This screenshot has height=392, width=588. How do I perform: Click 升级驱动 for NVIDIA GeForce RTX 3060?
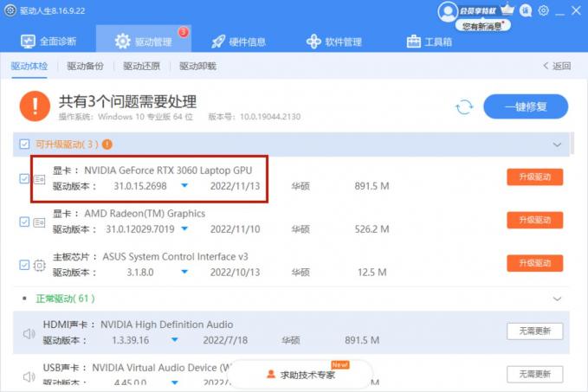point(535,177)
